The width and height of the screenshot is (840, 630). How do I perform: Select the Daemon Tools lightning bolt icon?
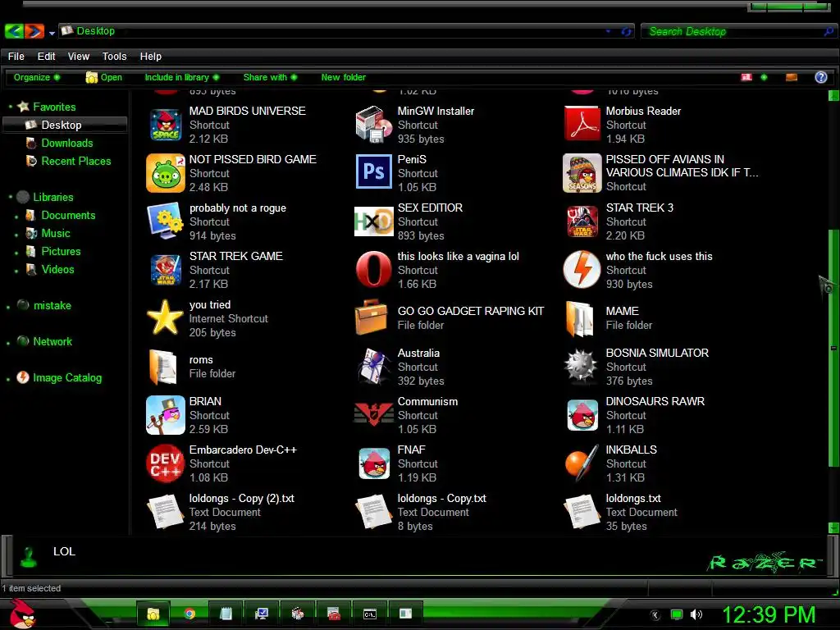coord(582,269)
